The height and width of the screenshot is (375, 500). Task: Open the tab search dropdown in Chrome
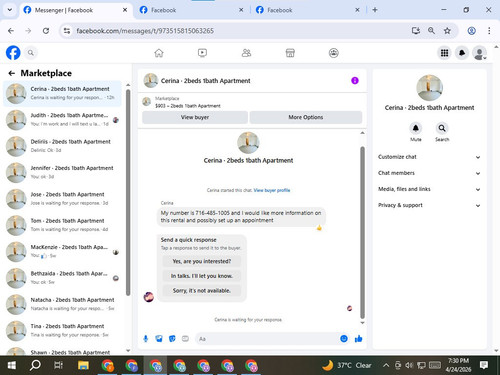(x=10, y=10)
